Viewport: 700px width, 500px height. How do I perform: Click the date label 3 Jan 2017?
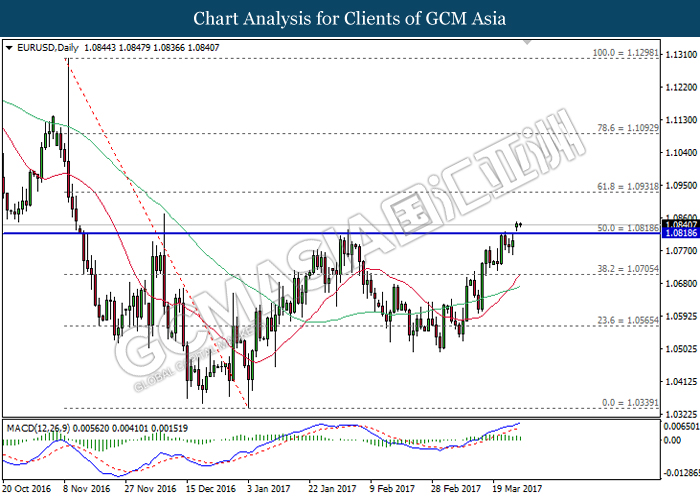coord(269,489)
